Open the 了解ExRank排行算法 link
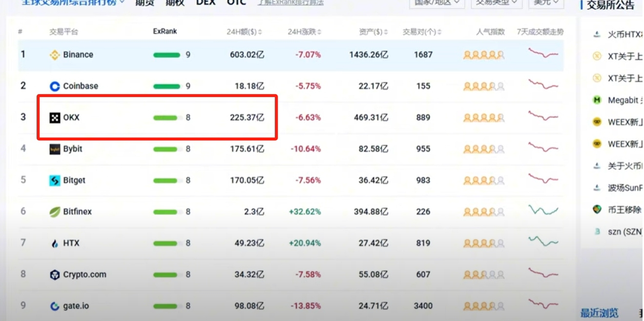Image resolution: width=644 pixels, height=321 pixels. (291, 2)
